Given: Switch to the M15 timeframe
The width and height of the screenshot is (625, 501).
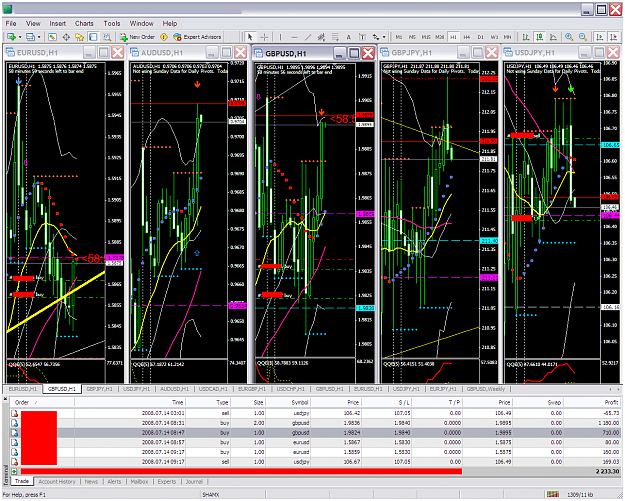Looking at the screenshot, I should click(426, 37).
